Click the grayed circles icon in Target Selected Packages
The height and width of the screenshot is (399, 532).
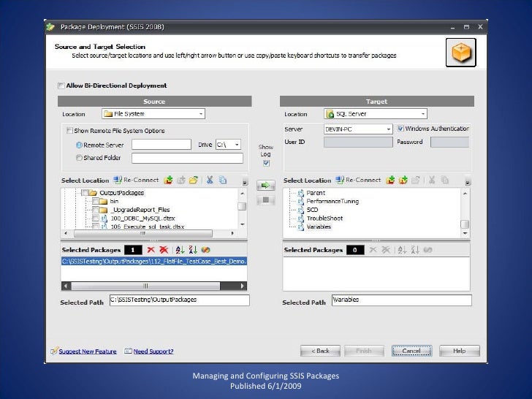427,250
